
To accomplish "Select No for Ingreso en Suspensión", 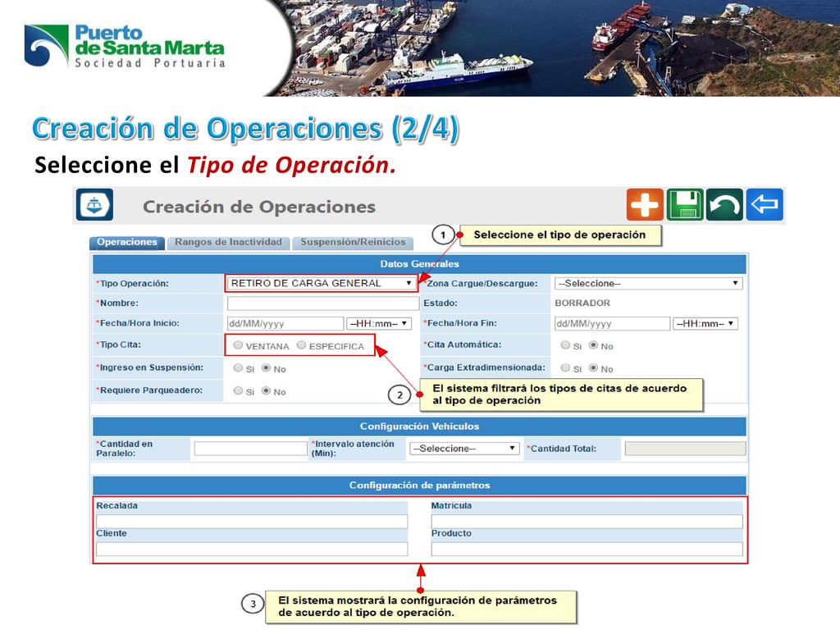I will tap(267, 368).
